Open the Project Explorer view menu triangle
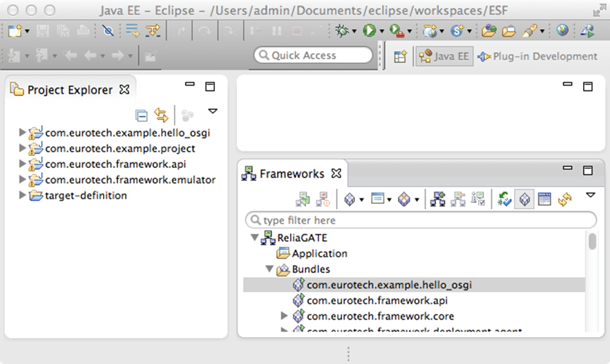 pos(212,111)
